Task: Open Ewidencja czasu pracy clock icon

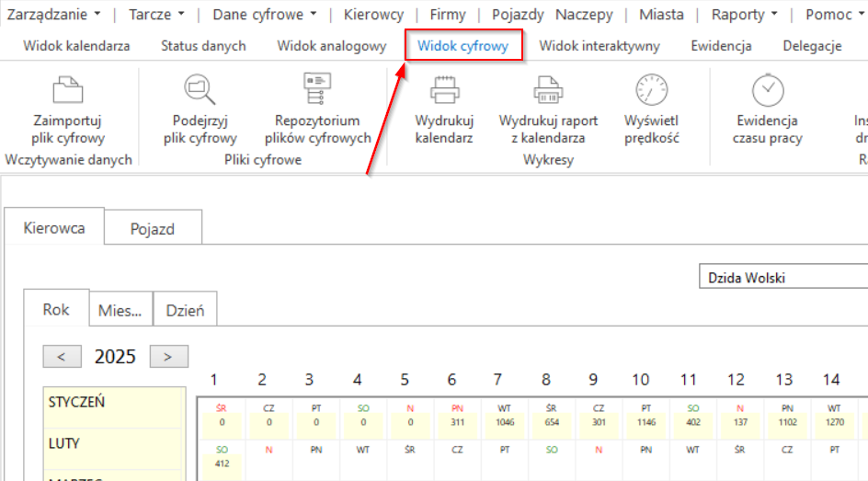Action: pyautogui.click(x=768, y=89)
